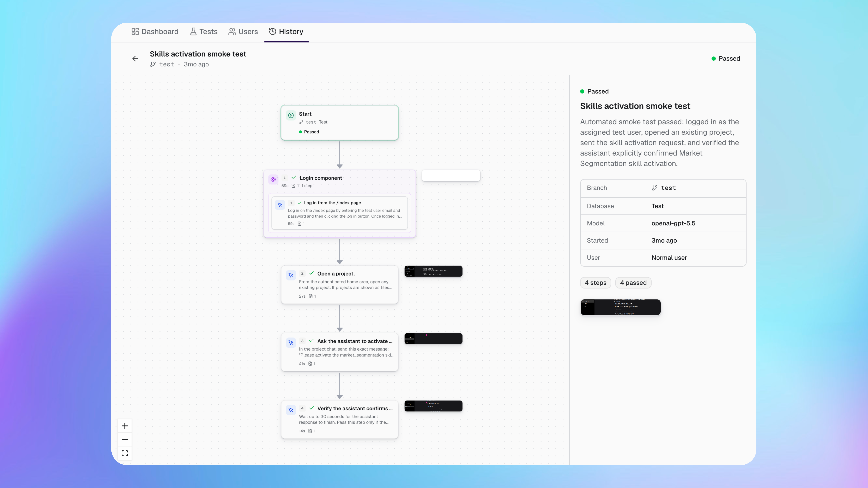The image size is (868, 488).
Task: Click cursor icon on the Verify the assistant step
Action: tap(291, 410)
